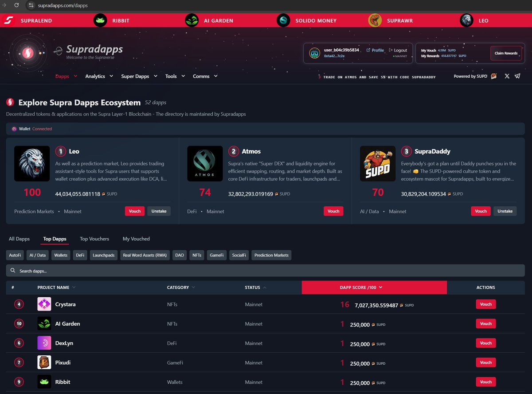The height and width of the screenshot is (394, 532).
Task: Click the Supradapps orbit logo
Action: tap(27, 54)
